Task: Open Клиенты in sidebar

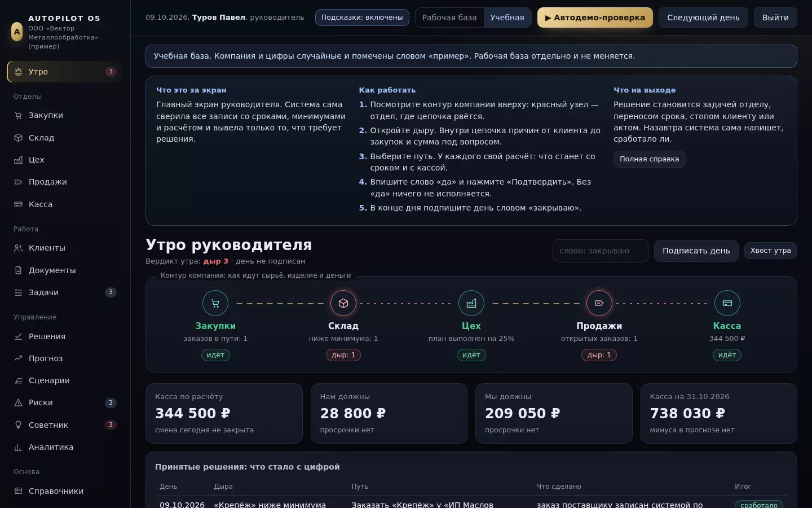Action: tap(64, 248)
